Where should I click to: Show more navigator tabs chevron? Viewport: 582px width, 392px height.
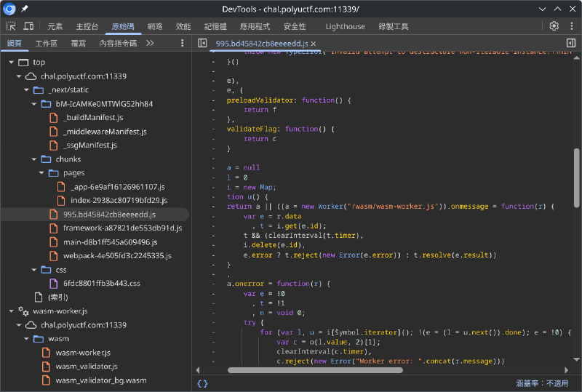(150, 43)
